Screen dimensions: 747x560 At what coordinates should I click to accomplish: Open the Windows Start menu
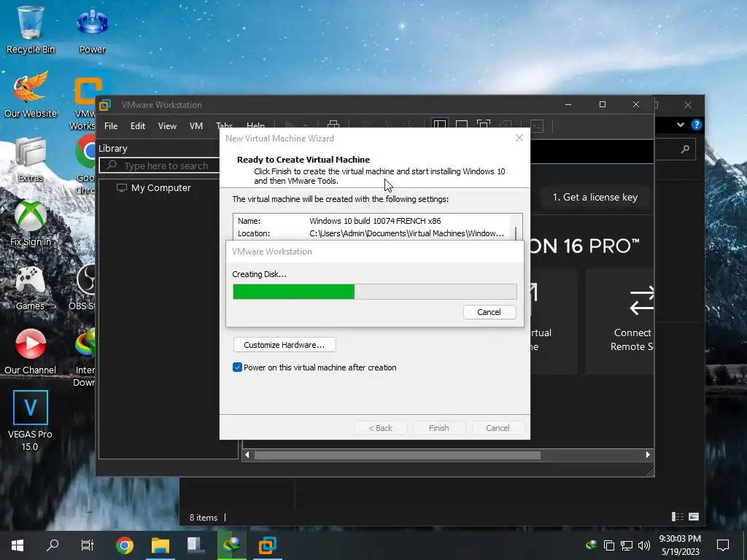click(x=18, y=545)
